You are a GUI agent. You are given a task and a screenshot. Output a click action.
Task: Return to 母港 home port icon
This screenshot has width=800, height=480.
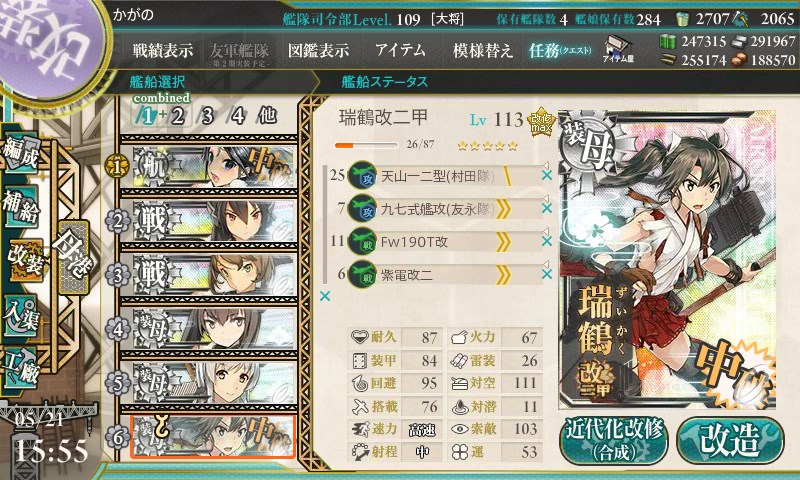(73, 257)
